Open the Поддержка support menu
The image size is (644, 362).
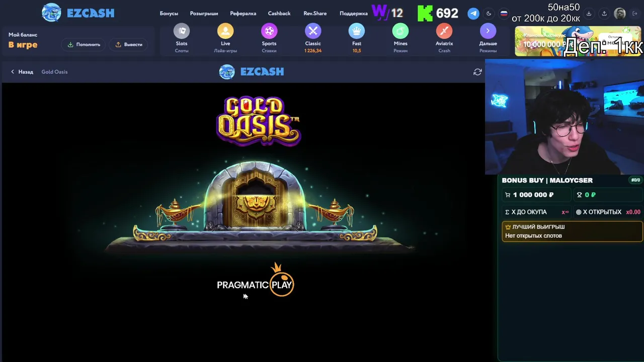[x=354, y=14]
